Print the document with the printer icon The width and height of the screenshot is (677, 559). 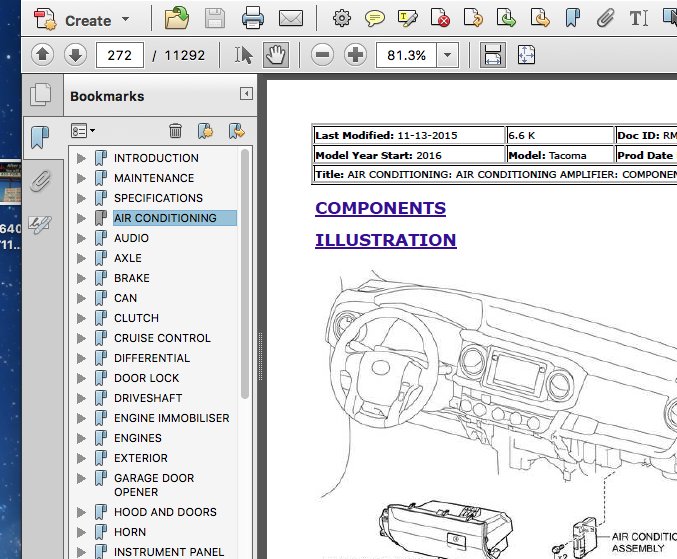[x=253, y=19]
